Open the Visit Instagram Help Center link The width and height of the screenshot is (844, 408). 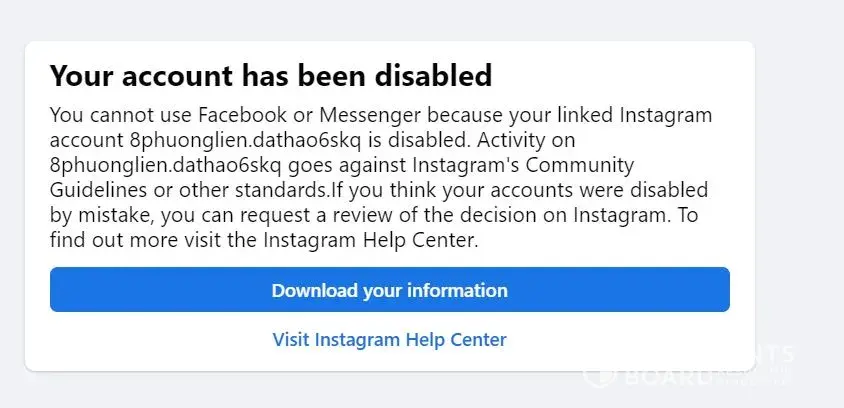tap(389, 339)
